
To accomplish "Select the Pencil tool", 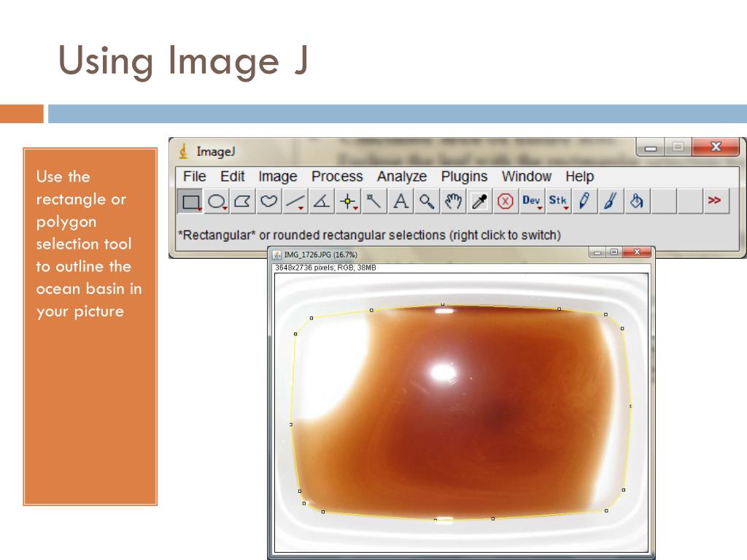I will (584, 201).
